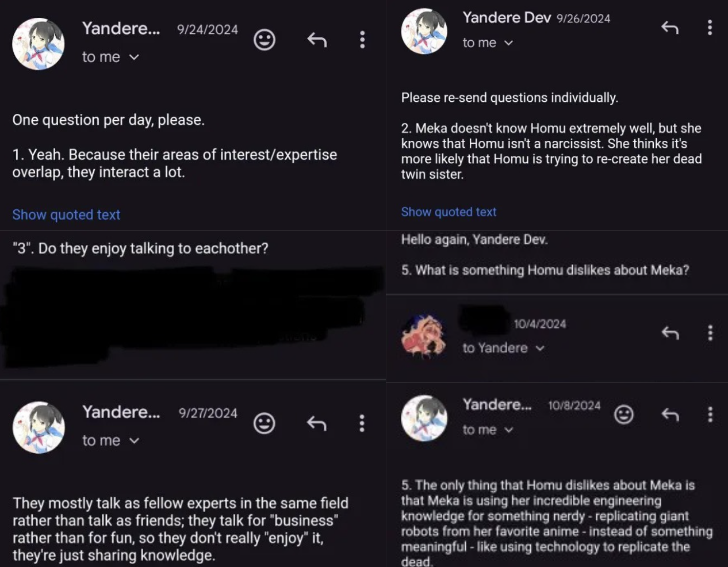Open more options for 10/8/2024 email
The height and width of the screenshot is (567, 728).
point(710,414)
